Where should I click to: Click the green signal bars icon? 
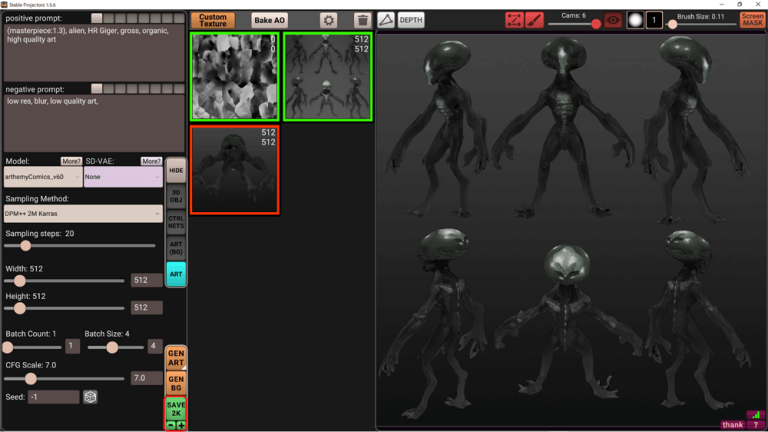coord(755,415)
